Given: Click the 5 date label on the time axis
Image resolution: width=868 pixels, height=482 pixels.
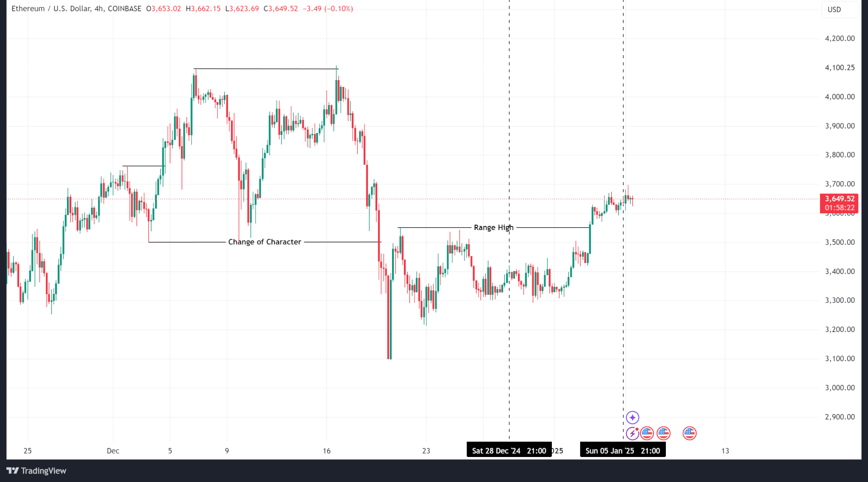Looking at the screenshot, I should click(170, 451).
